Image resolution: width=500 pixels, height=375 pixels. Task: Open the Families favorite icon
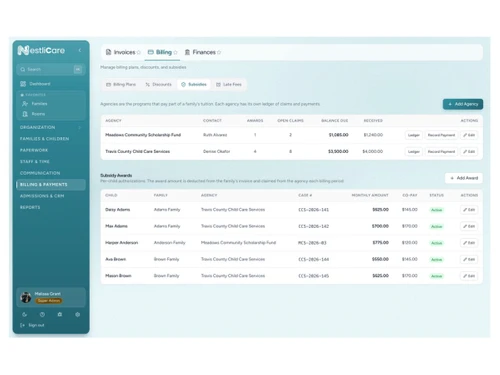click(25, 104)
